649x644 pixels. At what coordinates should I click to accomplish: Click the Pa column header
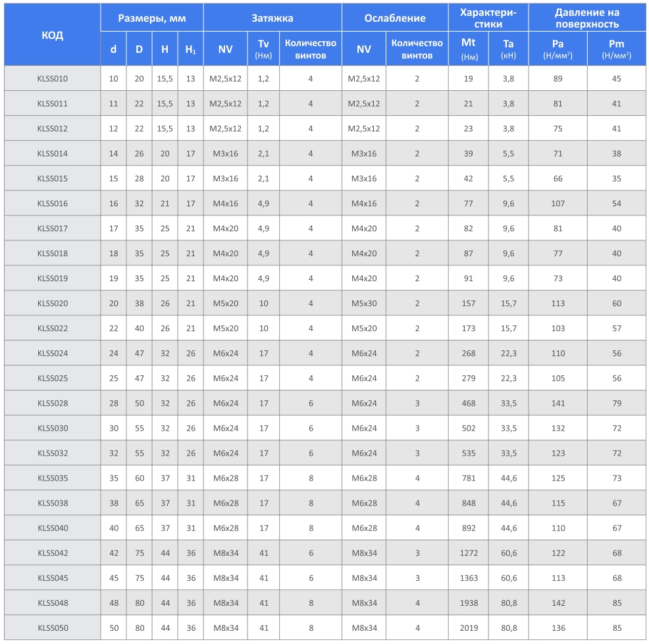click(558, 49)
